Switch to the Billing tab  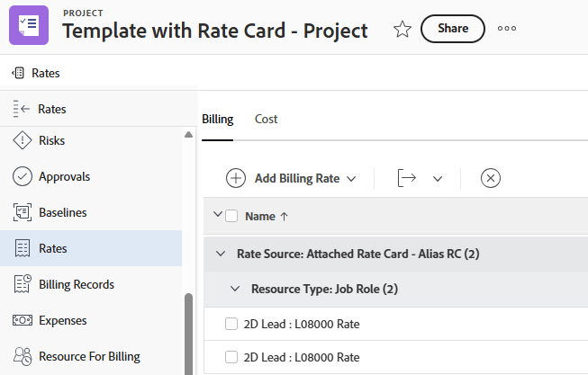[x=218, y=119]
